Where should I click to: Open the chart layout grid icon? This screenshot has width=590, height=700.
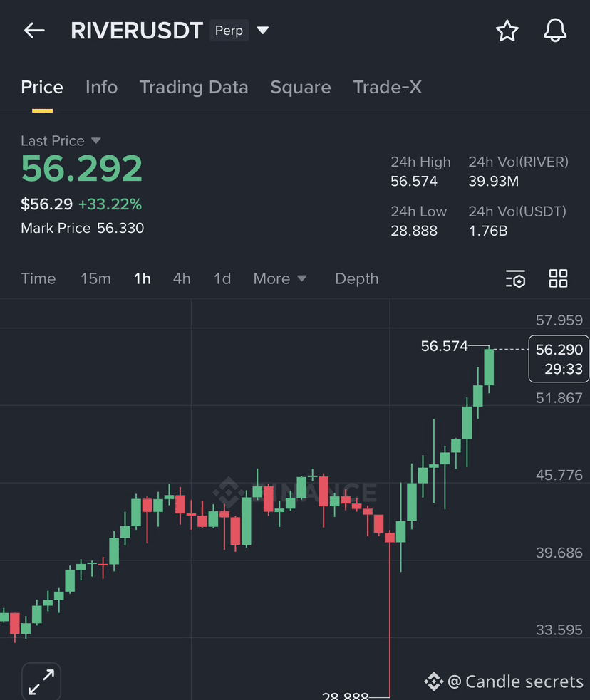[x=558, y=278]
